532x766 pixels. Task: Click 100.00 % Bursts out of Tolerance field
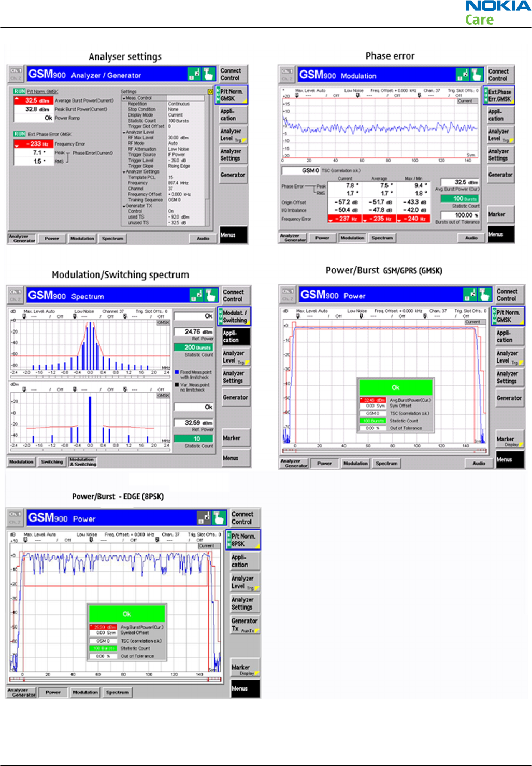(459, 215)
